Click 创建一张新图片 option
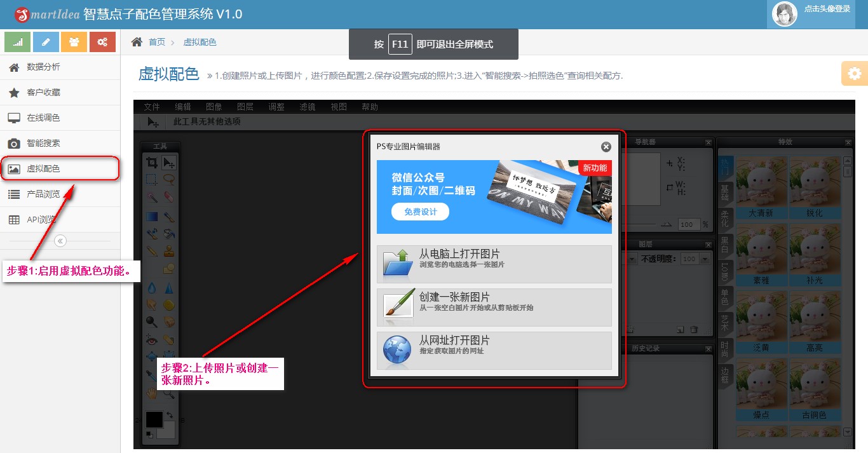This screenshot has width=868, height=453. [494, 308]
